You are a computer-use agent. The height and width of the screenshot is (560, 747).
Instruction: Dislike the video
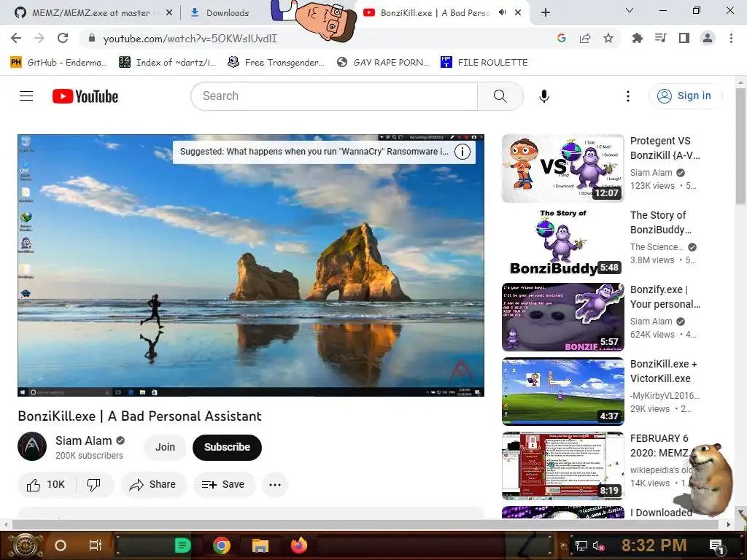click(x=94, y=485)
